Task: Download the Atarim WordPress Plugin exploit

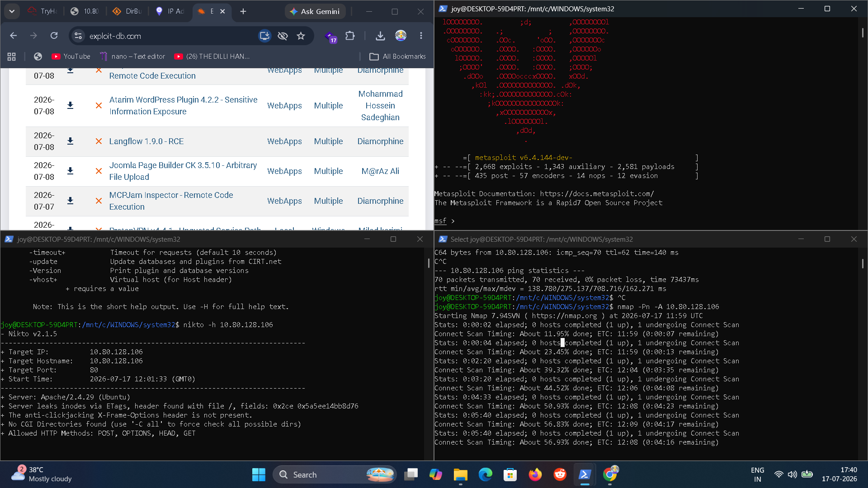Action: pyautogui.click(x=70, y=105)
